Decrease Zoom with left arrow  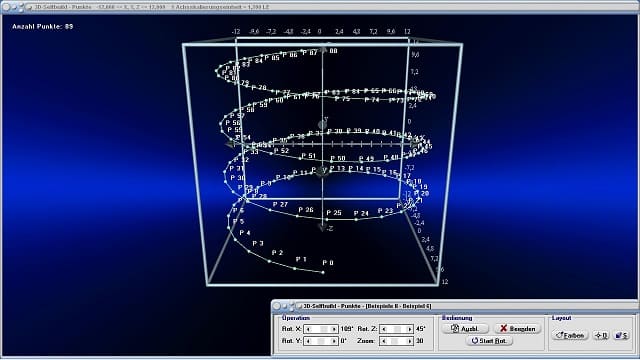tap(384, 341)
